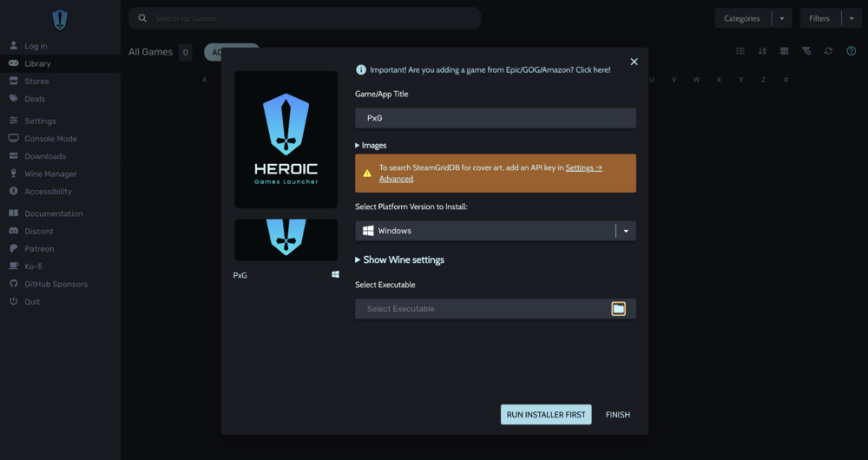Click the Patreon icon in sidebar
Image resolution: width=868 pixels, height=460 pixels.
click(x=13, y=248)
